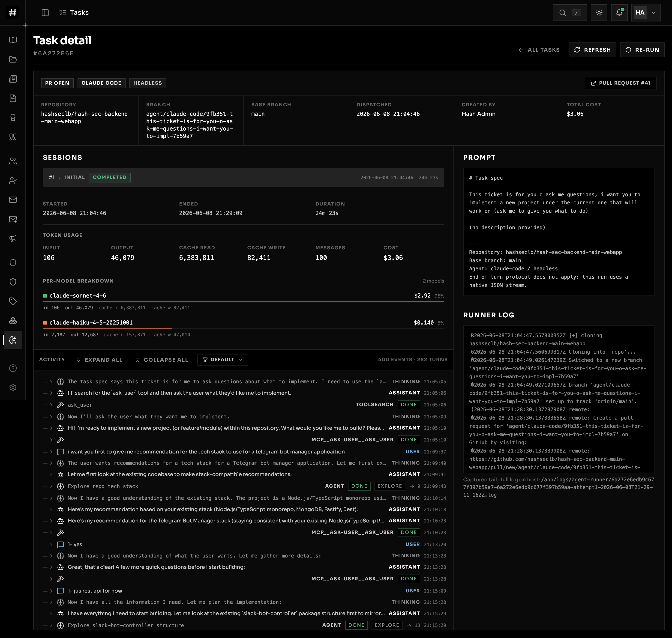Open the plain shield icon in sidebar
Image resolution: width=672 pixels, height=638 pixels.
(x=13, y=262)
